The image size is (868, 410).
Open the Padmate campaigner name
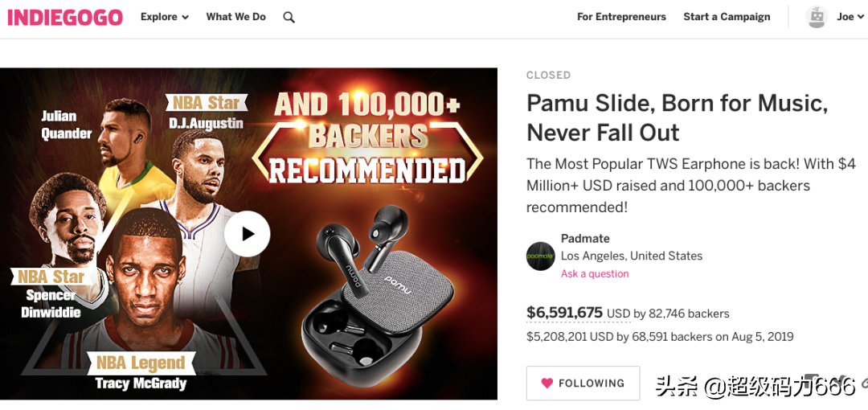(x=585, y=239)
